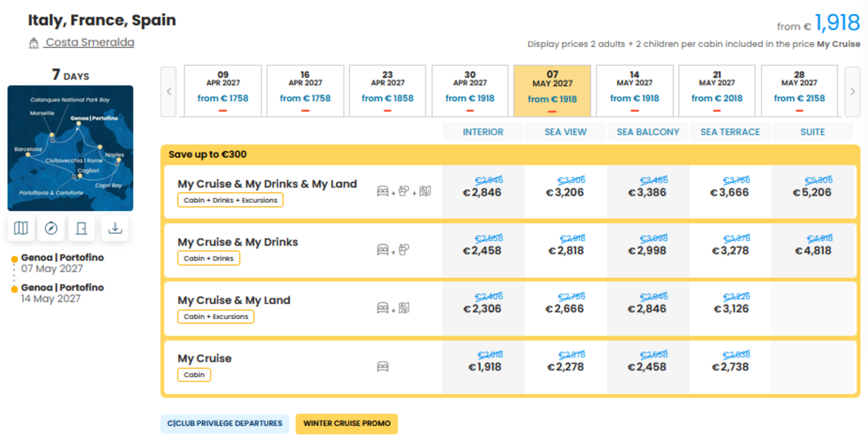Image resolution: width=868 pixels, height=440 pixels.
Task: Open the ship deck plan icon
Action: pos(81,228)
